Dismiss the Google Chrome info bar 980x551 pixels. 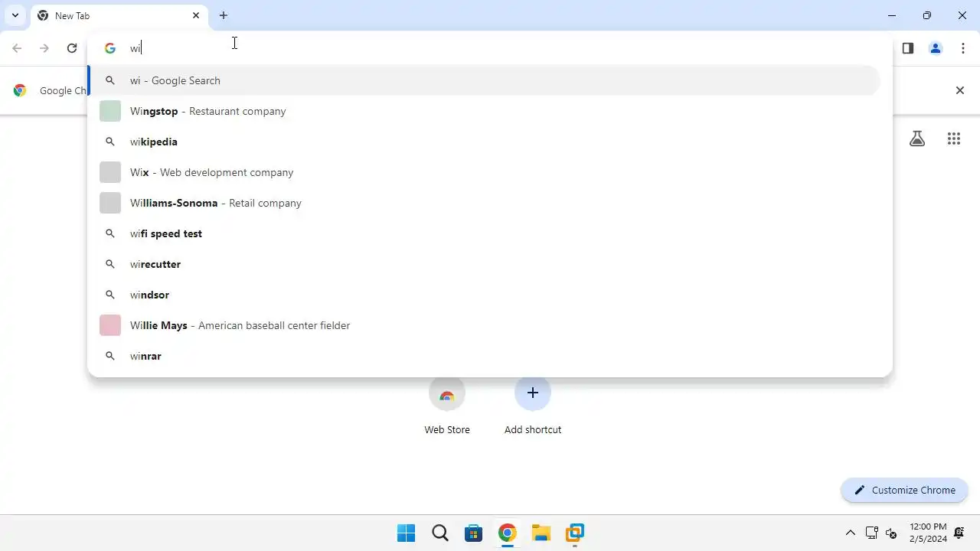[960, 90]
